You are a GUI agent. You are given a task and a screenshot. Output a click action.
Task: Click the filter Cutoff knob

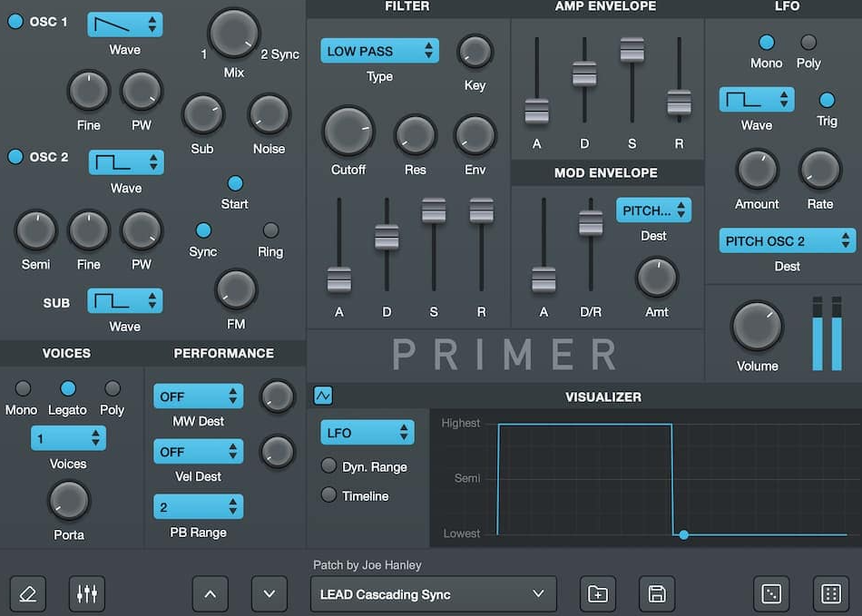click(x=348, y=132)
